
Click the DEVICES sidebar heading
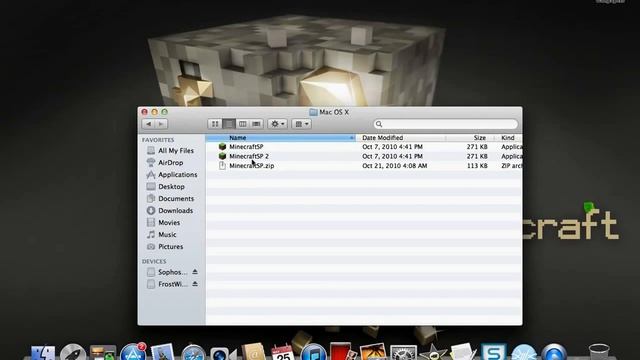[154, 261]
